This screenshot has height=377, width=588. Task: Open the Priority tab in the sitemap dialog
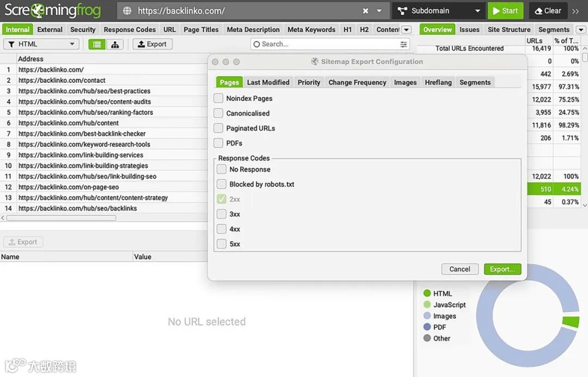[309, 82]
